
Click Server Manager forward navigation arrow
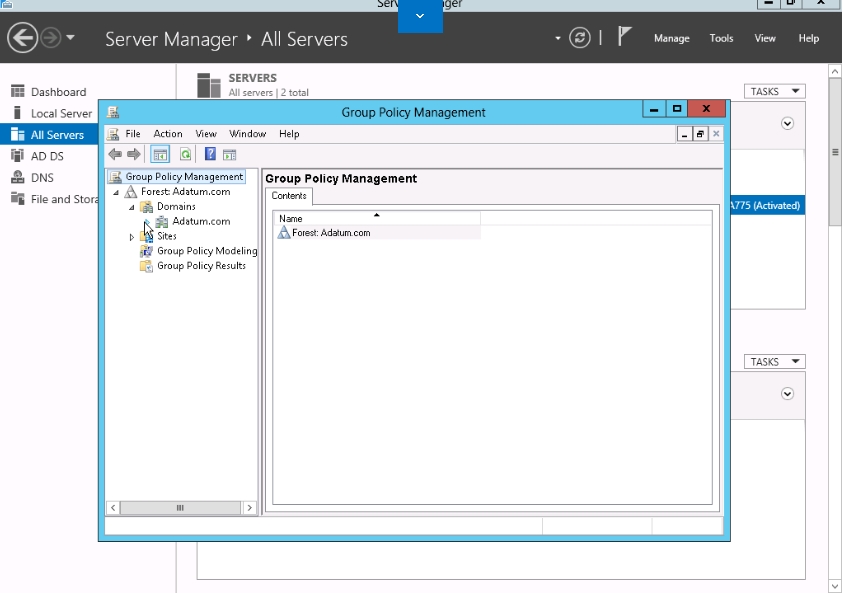pyautogui.click(x=51, y=38)
